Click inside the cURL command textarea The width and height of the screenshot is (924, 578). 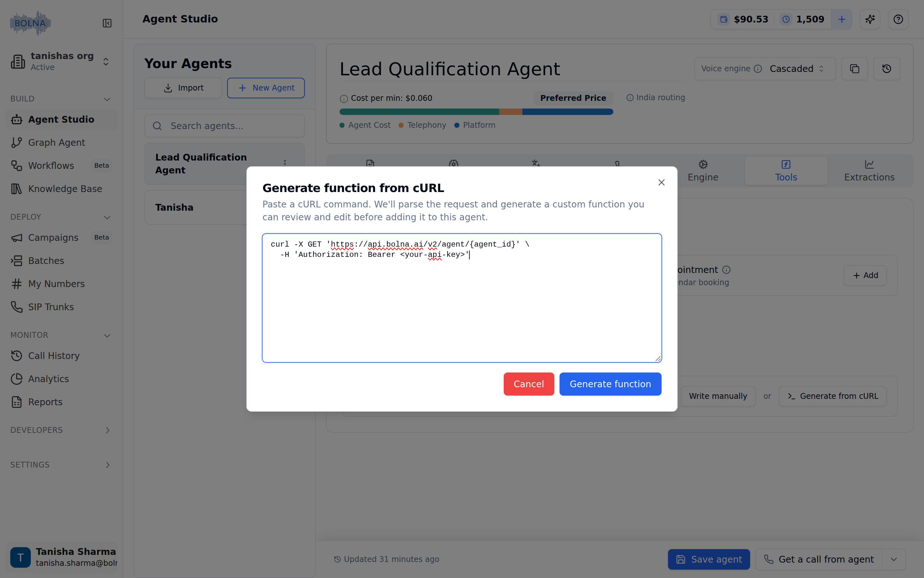click(x=462, y=298)
